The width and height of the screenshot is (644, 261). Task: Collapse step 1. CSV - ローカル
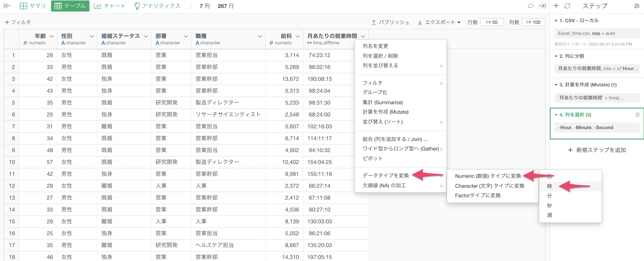pyautogui.click(x=556, y=21)
